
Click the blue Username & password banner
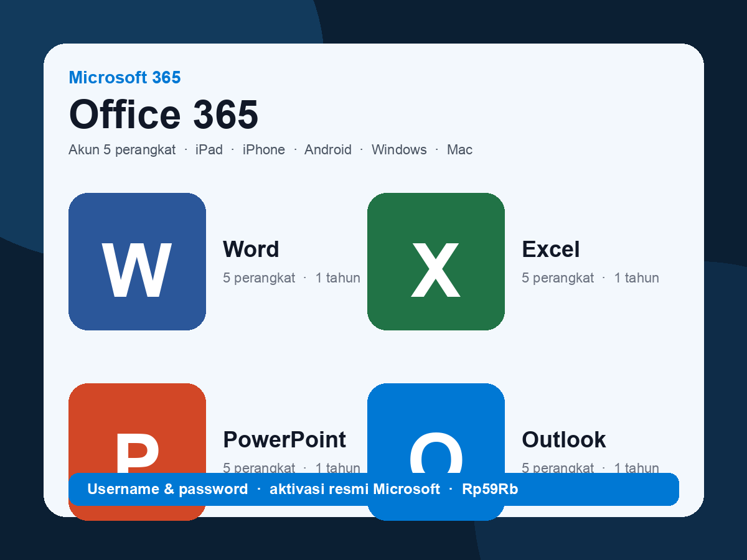374,489
